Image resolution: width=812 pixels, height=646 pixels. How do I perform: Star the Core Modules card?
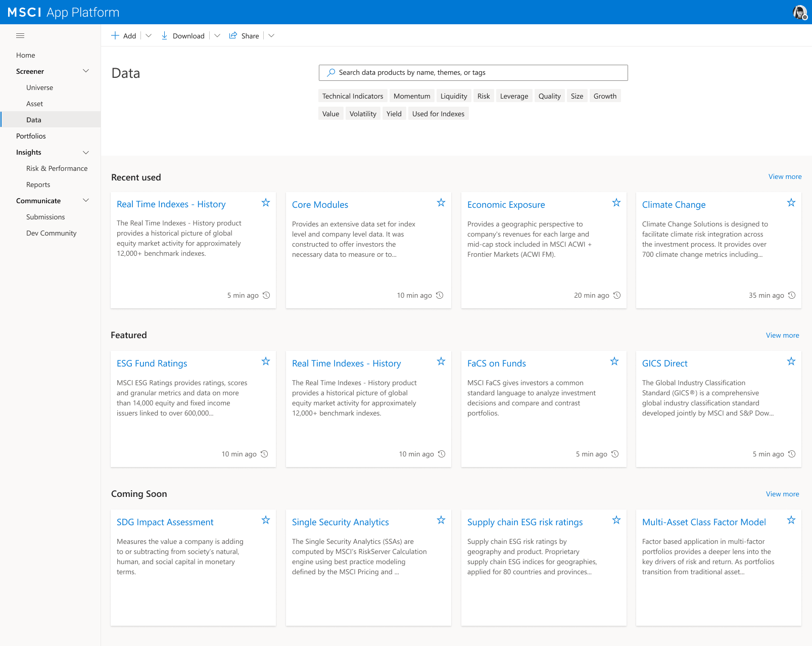coord(441,203)
